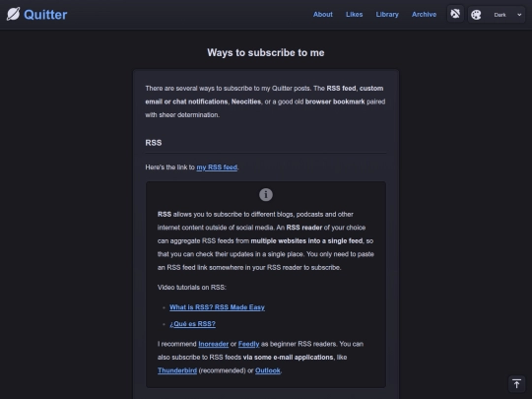The image size is (532, 399).
Task: Open the About page
Action: (x=323, y=14)
